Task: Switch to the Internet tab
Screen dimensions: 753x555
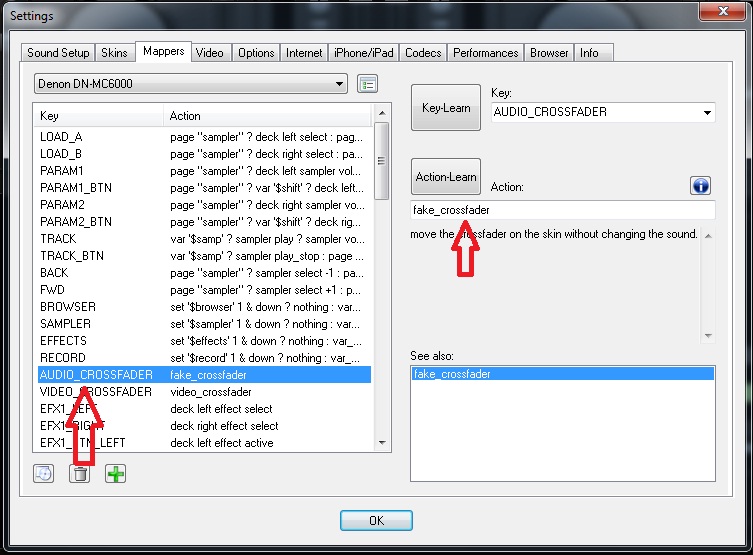Action: coord(304,53)
